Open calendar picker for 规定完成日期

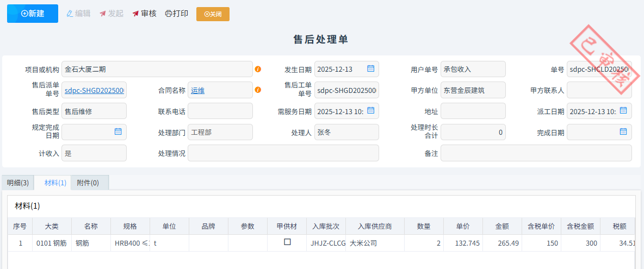pyautogui.click(x=118, y=132)
